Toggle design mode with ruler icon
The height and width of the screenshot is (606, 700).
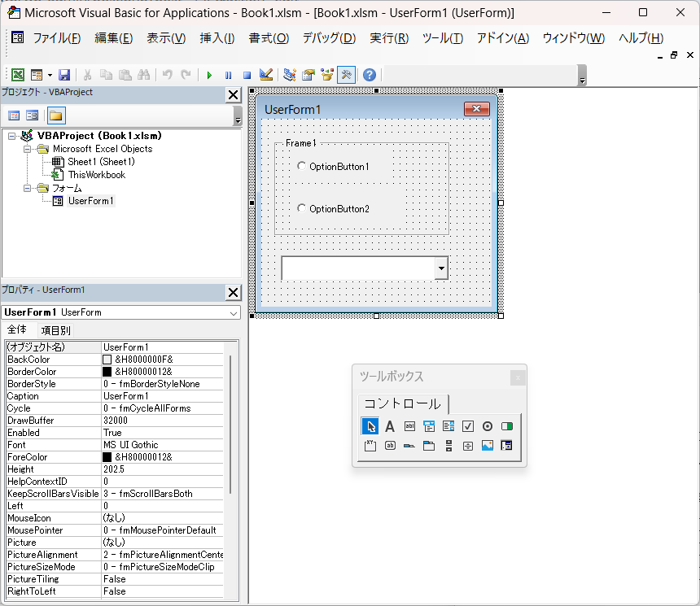[x=266, y=75]
